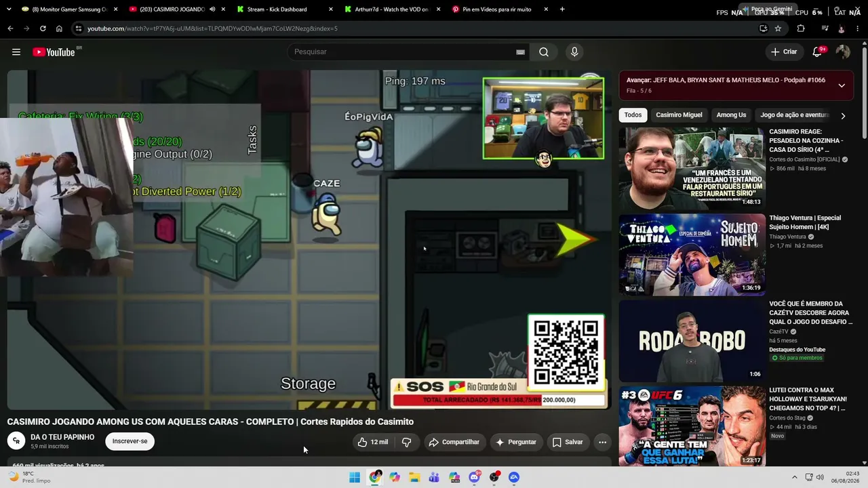
Task: Click the Perguntar button
Action: tap(515, 442)
